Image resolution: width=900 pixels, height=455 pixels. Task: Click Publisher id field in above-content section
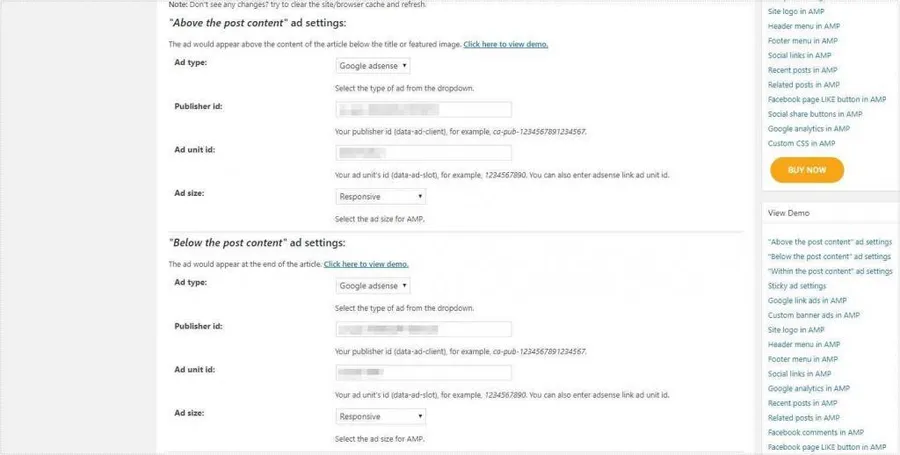pos(423,110)
